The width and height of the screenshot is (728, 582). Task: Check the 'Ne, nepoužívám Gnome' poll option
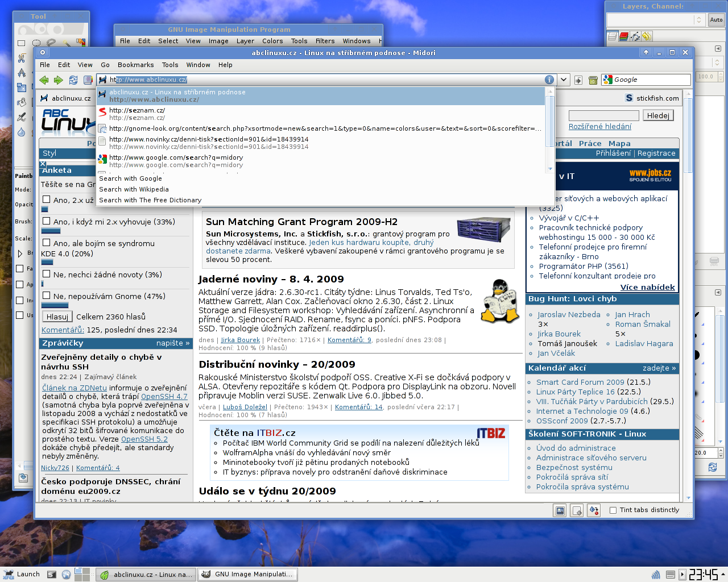47,296
